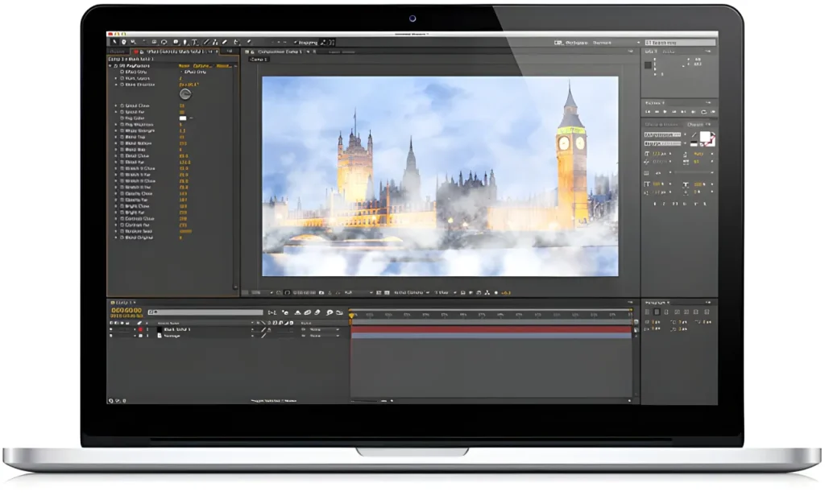Click the Comp 1 breadcrumb in viewer

(x=259, y=60)
